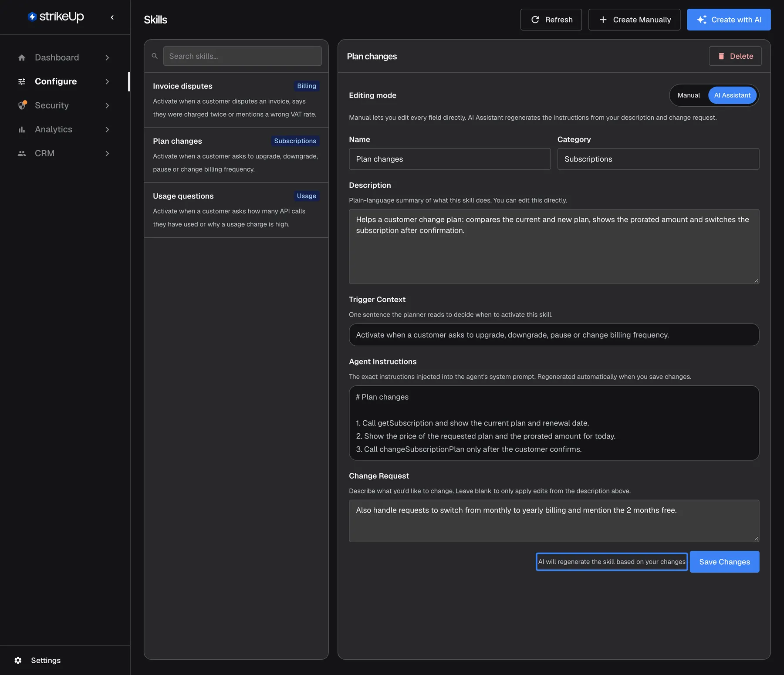Select the Invoice disputes skill
This screenshot has height=675, width=784.
tap(236, 100)
